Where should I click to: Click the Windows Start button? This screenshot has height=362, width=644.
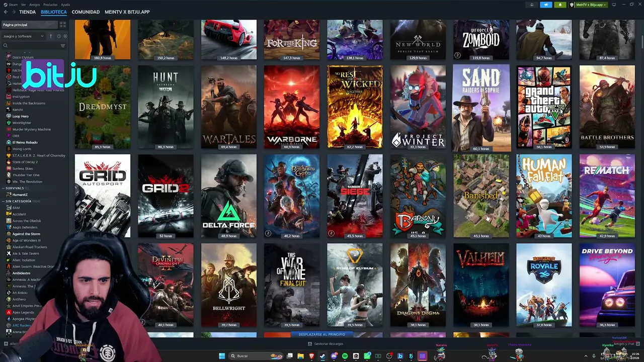(222, 356)
